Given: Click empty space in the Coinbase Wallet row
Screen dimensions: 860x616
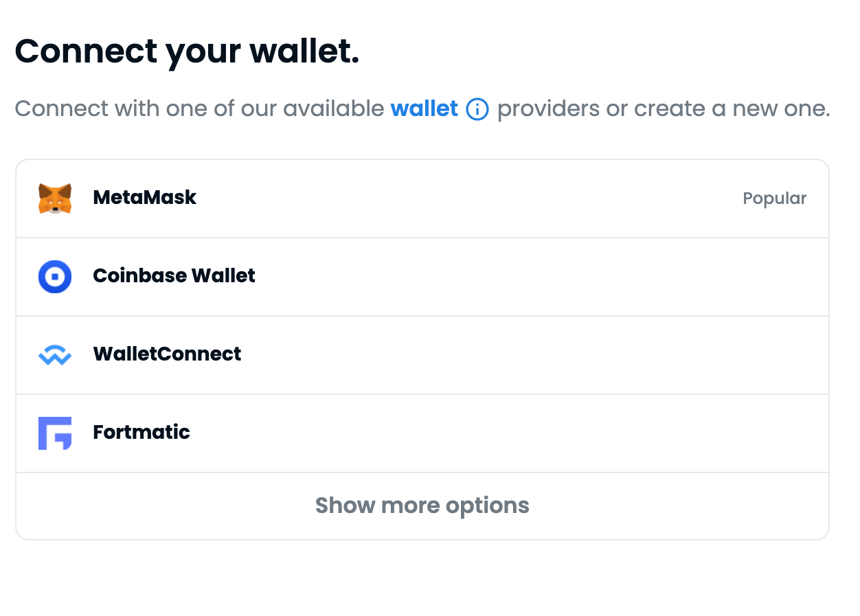Looking at the screenshot, I should (536, 277).
